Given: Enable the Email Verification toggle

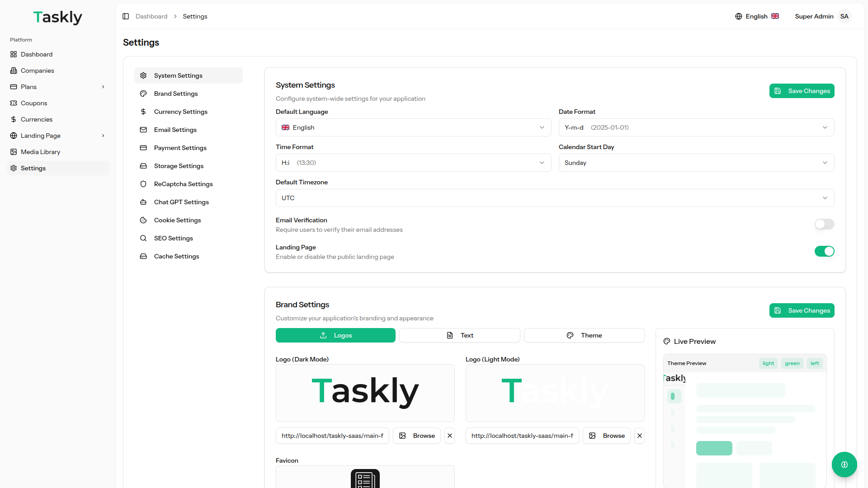Looking at the screenshot, I should [x=824, y=224].
